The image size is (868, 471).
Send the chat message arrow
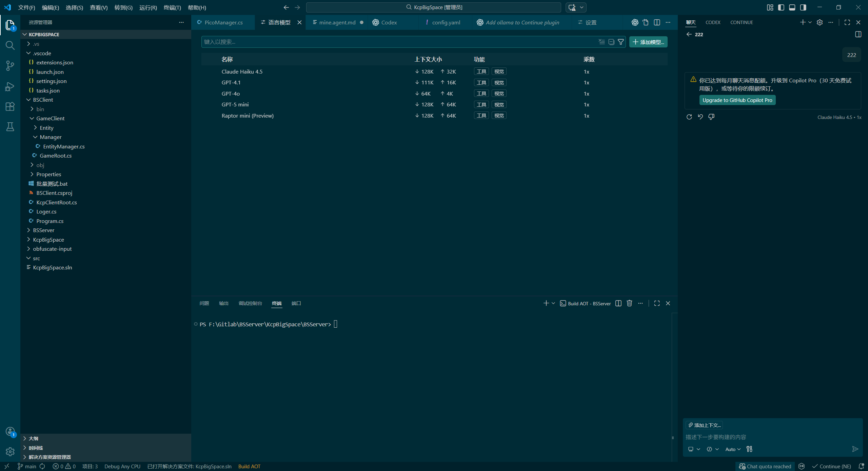point(855,449)
